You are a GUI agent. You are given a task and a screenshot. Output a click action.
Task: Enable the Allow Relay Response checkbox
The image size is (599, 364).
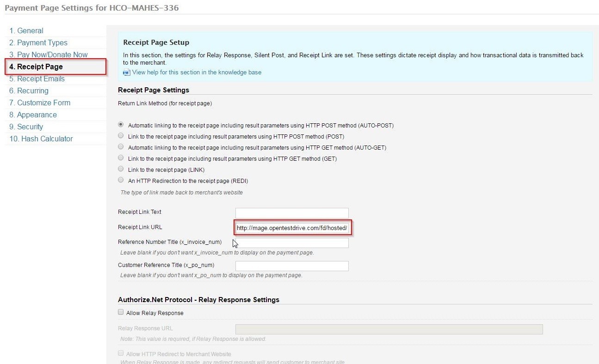pos(121,311)
